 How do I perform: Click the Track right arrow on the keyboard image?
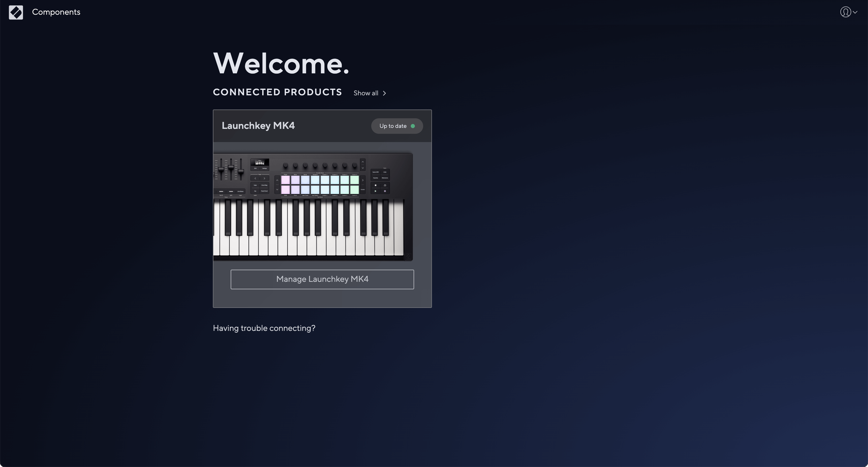click(x=264, y=178)
